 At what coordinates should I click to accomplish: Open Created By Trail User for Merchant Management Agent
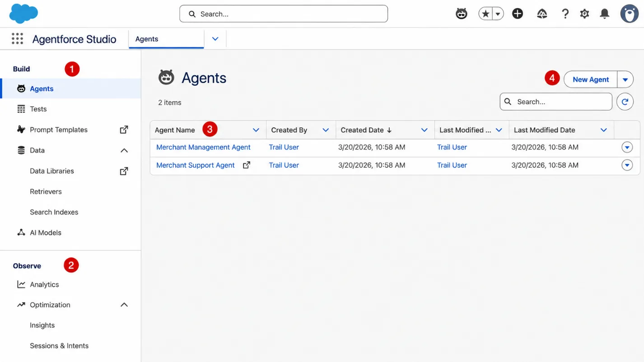tap(284, 147)
